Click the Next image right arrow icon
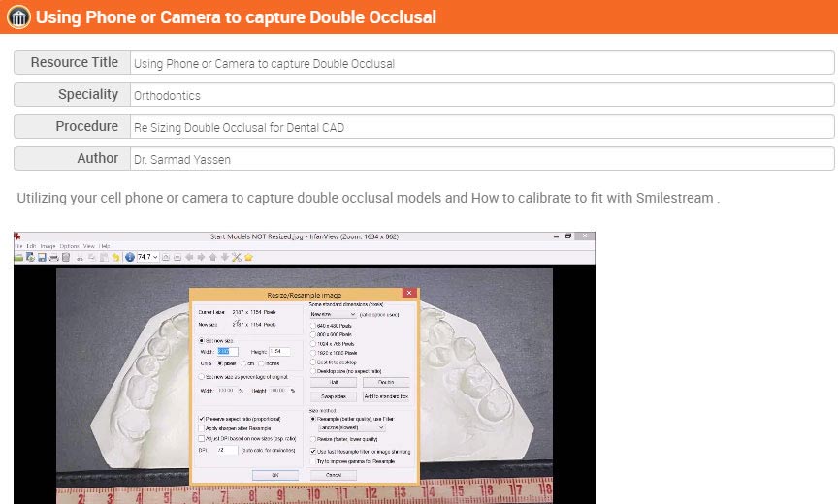Viewport: 838px width, 504px height. point(201,257)
